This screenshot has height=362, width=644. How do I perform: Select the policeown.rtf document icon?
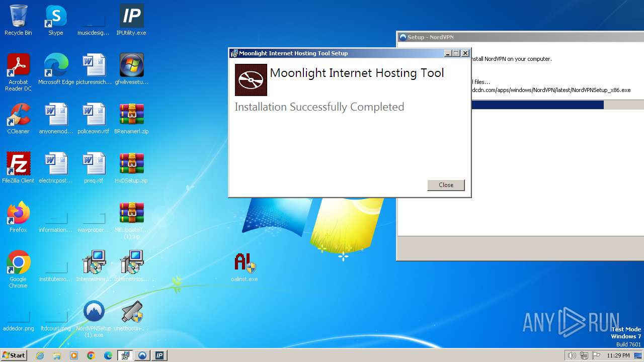[94, 119]
